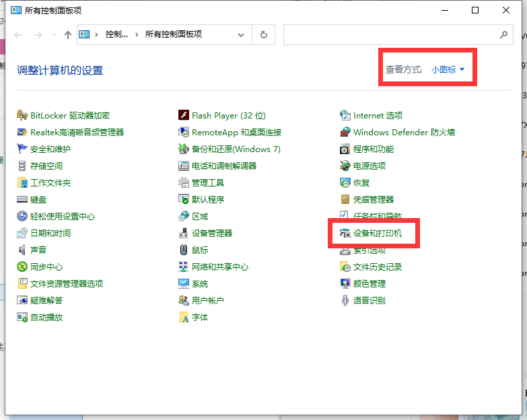The image size is (527, 420).
Task: Click the 备份和还原(Windows 7) icon
Action: click(x=184, y=149)
